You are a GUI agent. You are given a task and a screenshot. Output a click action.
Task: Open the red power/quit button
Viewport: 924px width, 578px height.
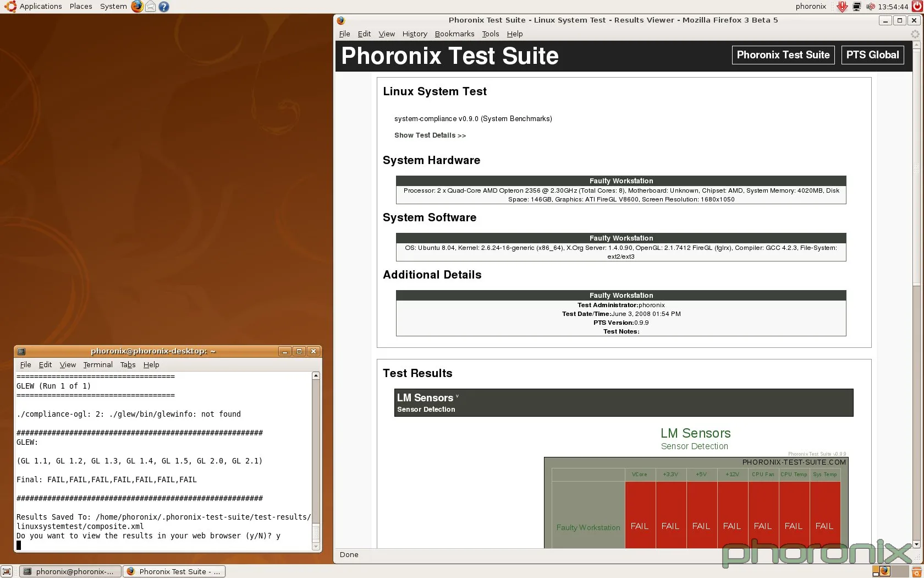click(917, 7)
